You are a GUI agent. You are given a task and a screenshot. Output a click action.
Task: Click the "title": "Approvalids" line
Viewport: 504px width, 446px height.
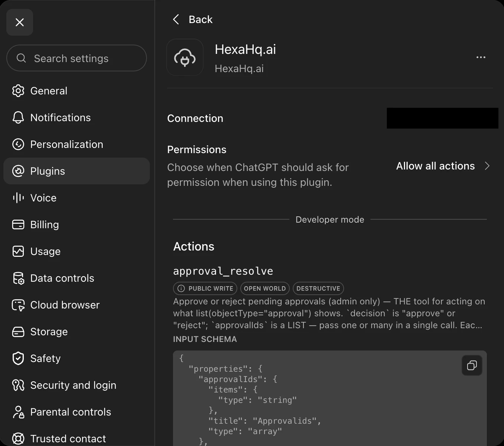coord(265,421)
